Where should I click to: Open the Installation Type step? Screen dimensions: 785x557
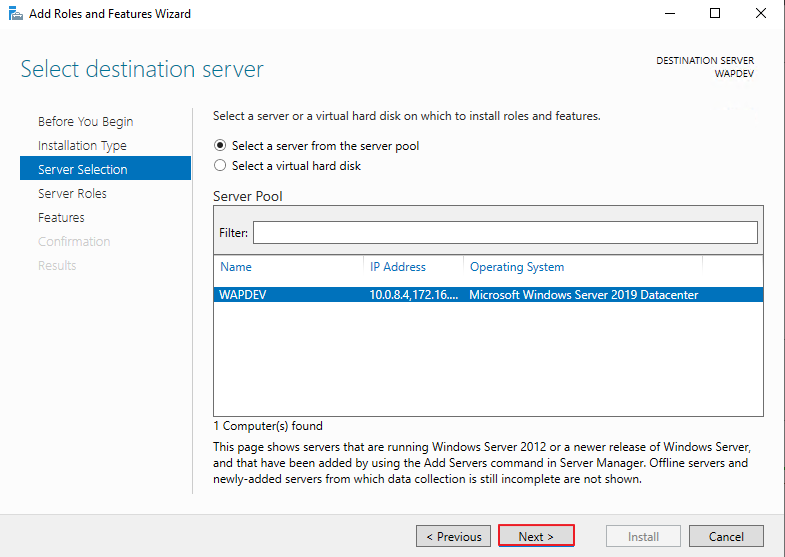click(x=82, y=146)
